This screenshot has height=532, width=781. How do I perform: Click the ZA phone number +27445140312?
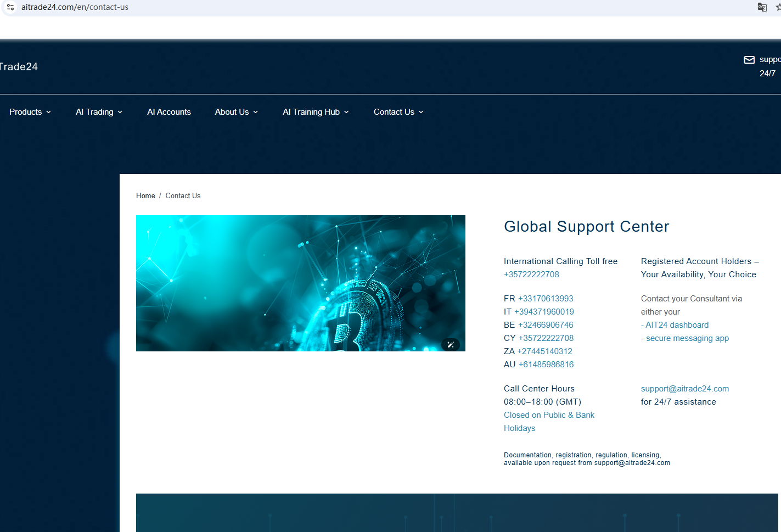[x=544, y=351]
